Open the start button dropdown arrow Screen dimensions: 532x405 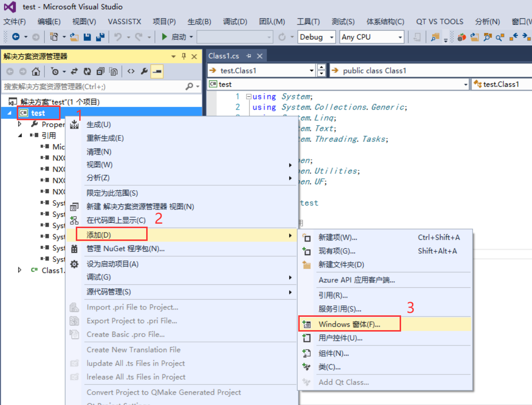coord(191,36)
